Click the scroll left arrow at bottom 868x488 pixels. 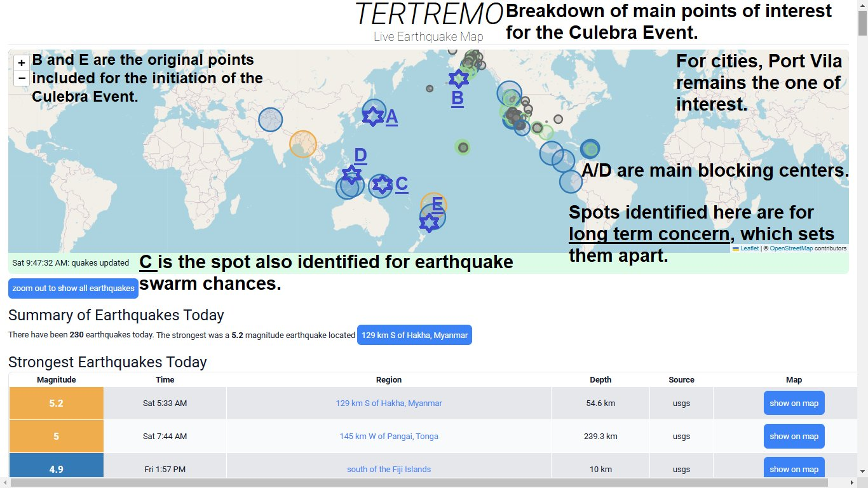[x=5, y=483]
